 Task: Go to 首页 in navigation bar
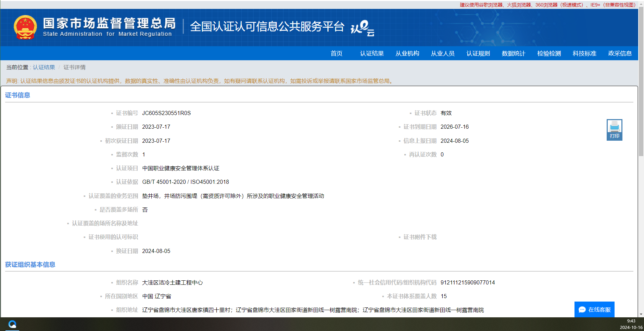(x=337, y=53)
